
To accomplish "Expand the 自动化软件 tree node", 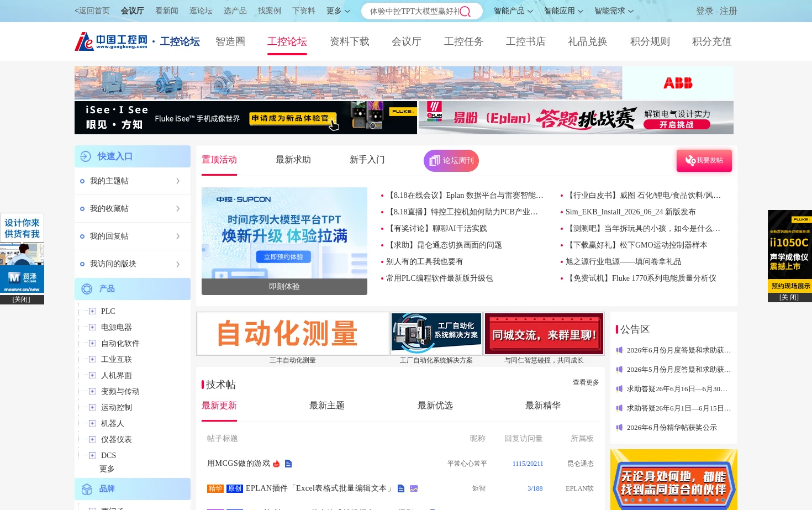I will [92, 343].
